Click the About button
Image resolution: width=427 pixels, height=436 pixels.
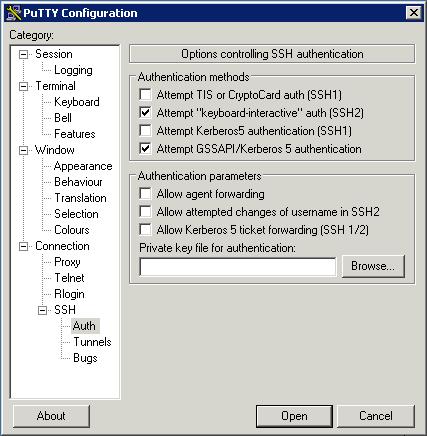(51, 416)
